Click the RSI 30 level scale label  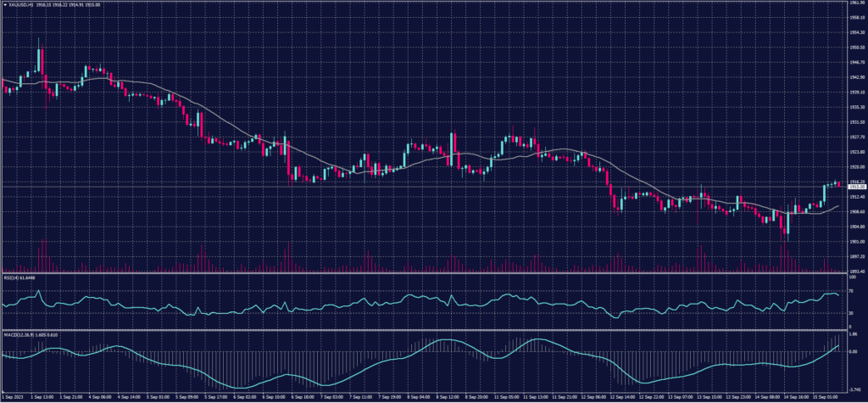851,313
